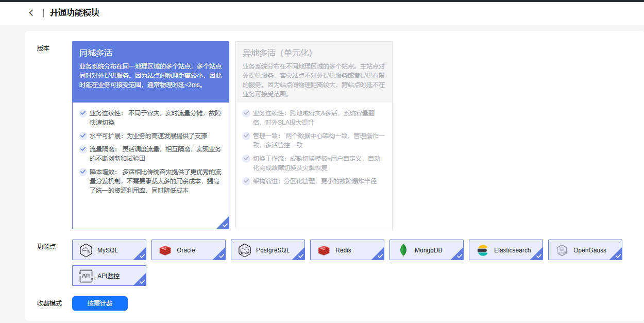
Task: Click the MongoDB green leaf icon
Action: (x=403, y=250)
